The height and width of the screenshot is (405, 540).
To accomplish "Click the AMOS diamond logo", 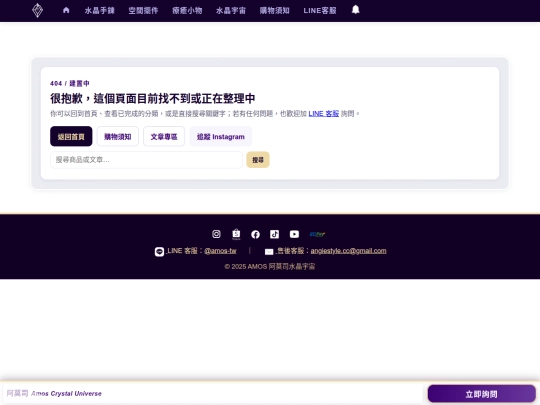I will [38, 10].
